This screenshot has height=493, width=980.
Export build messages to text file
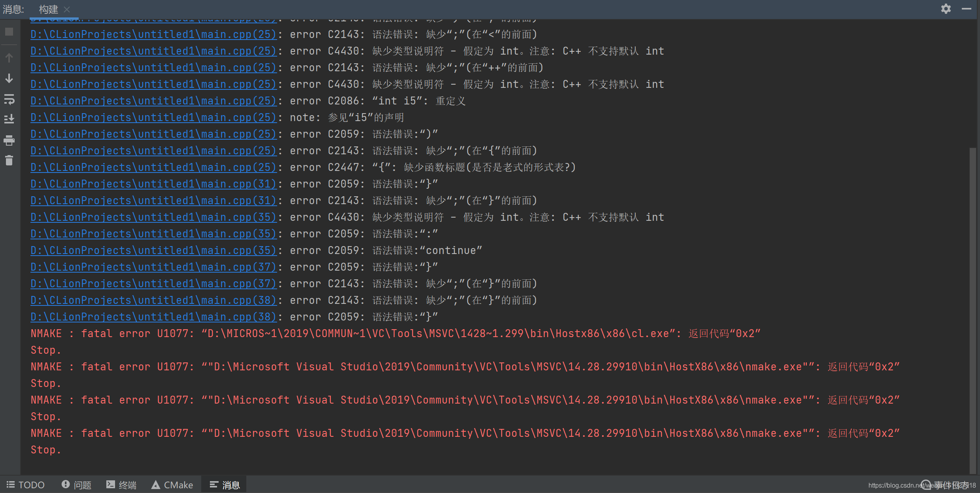tap(9, 119)
